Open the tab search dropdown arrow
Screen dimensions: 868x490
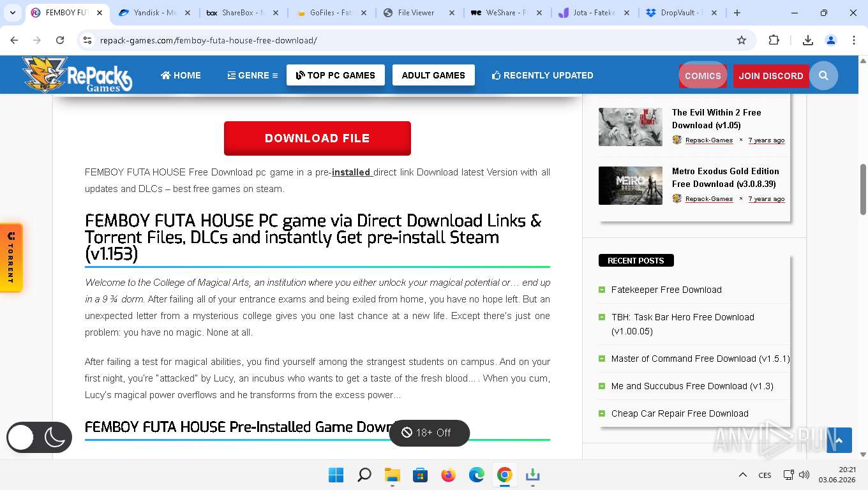[x=13, y=13]
